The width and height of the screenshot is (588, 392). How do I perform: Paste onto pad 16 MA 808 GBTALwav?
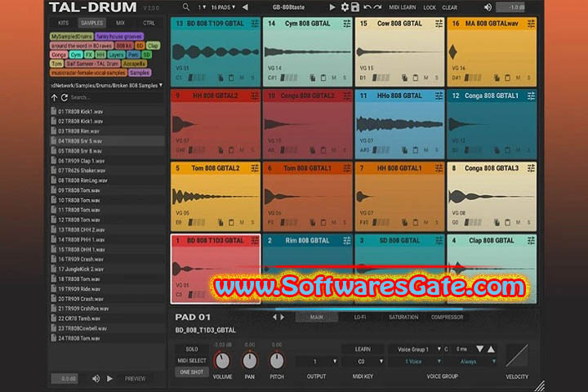[507, 78]
